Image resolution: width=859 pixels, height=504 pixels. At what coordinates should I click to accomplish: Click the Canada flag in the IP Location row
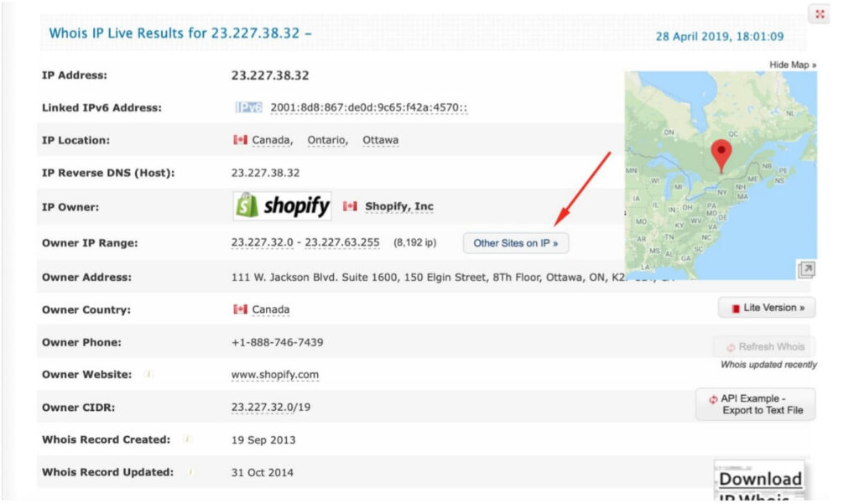240,140
